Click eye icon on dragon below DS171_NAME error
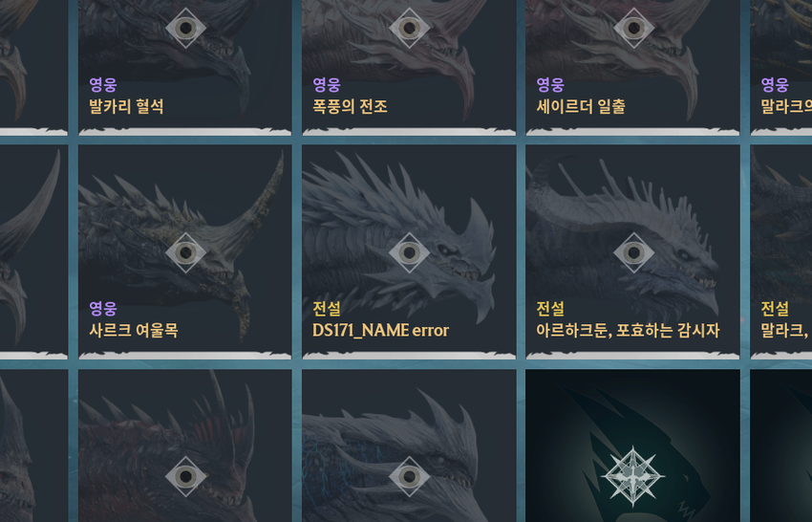Viewport: 812px width, 522px height. [409, 476]
